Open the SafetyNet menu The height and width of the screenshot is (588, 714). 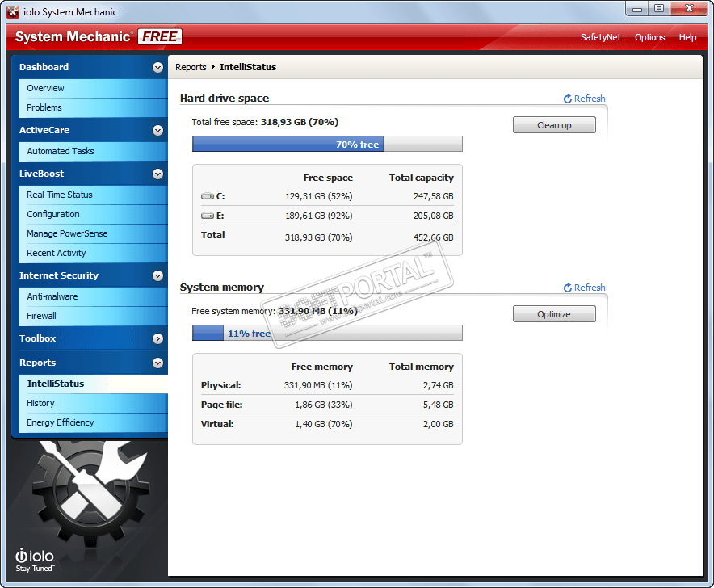click(x=601, y=37)
